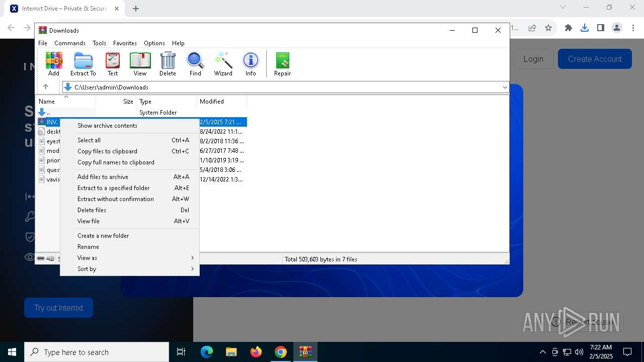
Task: Sort list by Size column header
Action: point(116,102)
